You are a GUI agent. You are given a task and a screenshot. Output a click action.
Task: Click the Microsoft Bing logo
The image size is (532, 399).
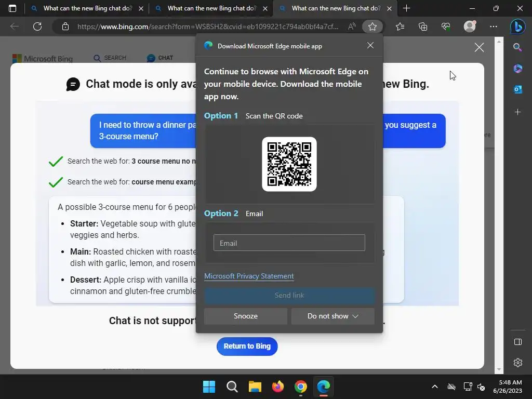pos(43,59)
